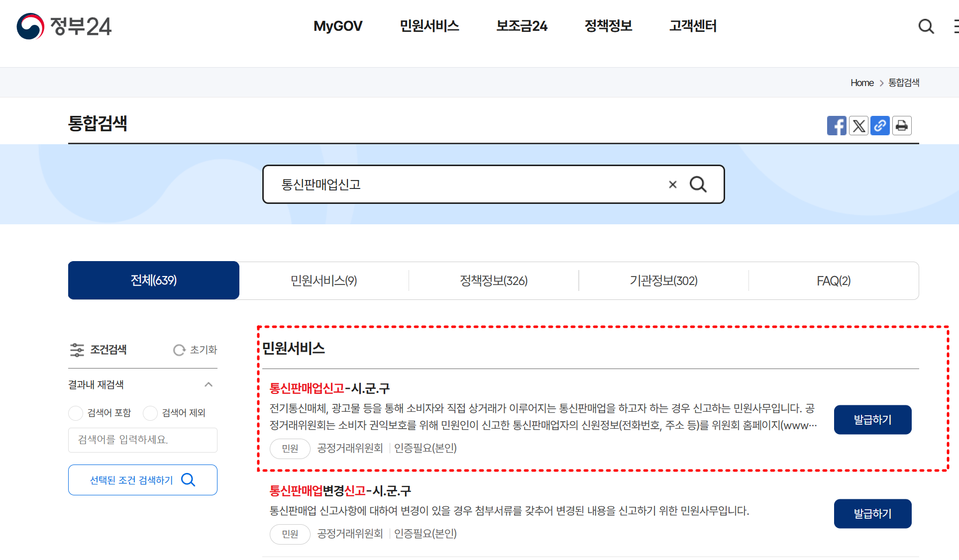Screen dimensions: 959x560
Task: Clear the search text with the X icon
Action: tap(672, 185)
